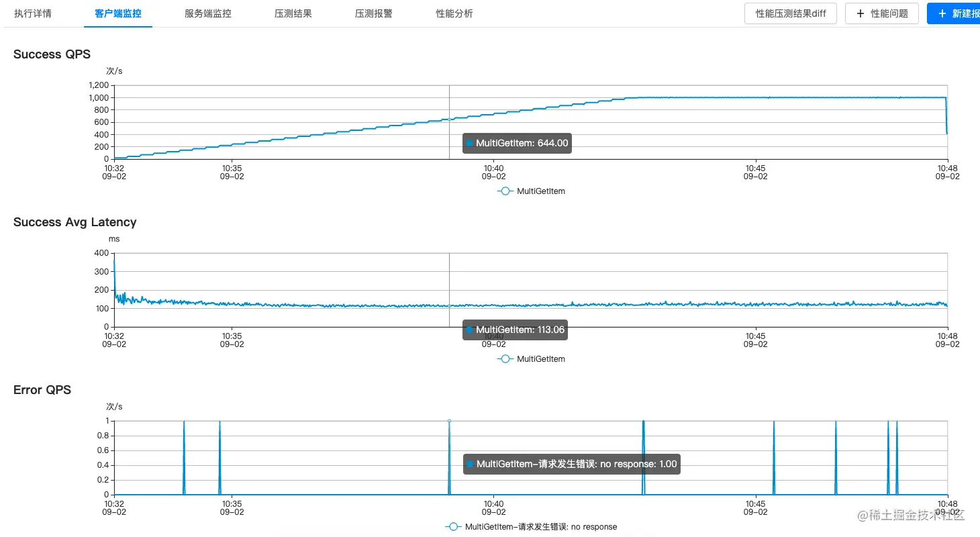Open the 性能分析 tab
980x537 pixels.
tap(454, 13)
